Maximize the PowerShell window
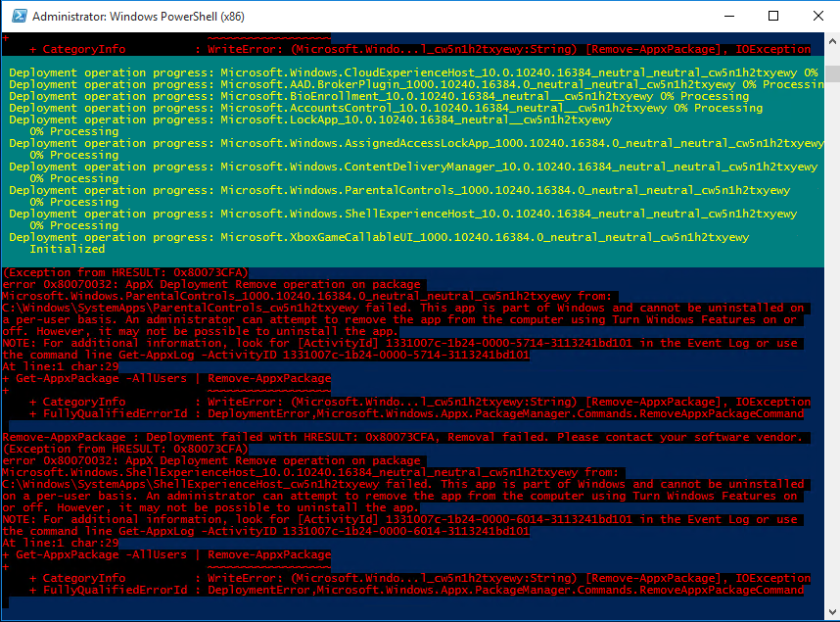840x622 pixels. point(773,16)
